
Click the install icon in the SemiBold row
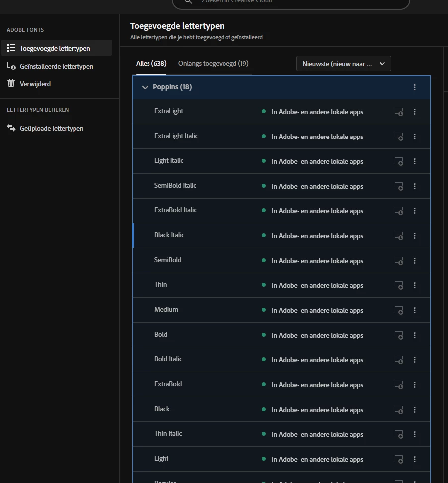click(x=399, y=261)
